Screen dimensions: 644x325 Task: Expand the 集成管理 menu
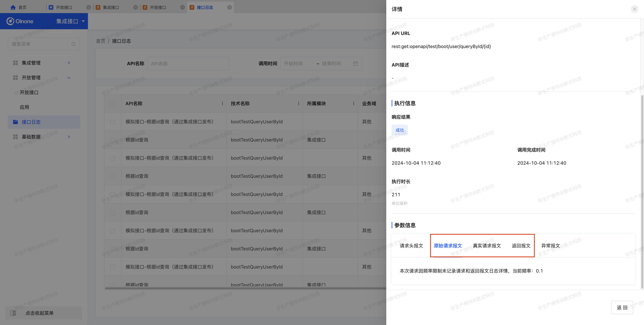point(69,63)
